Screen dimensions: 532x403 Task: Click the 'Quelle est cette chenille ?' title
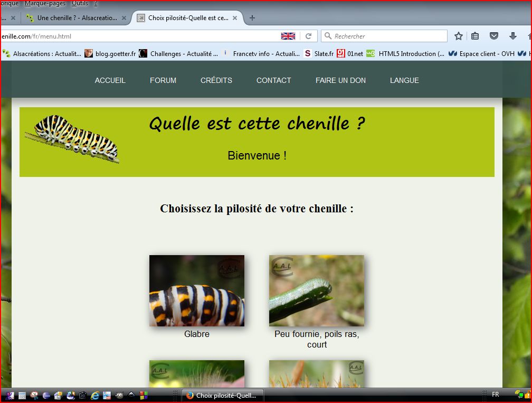(x=257, y=123)
